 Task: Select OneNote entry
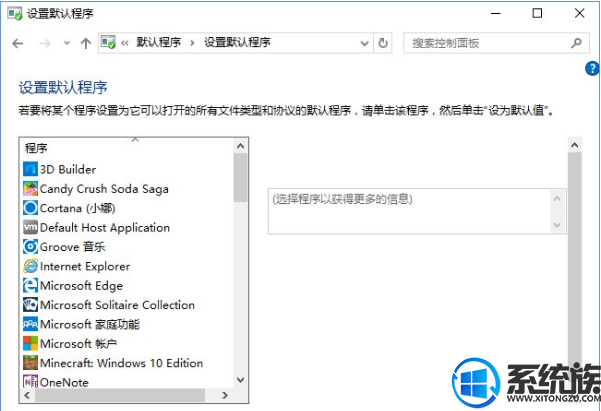point(64,382)
